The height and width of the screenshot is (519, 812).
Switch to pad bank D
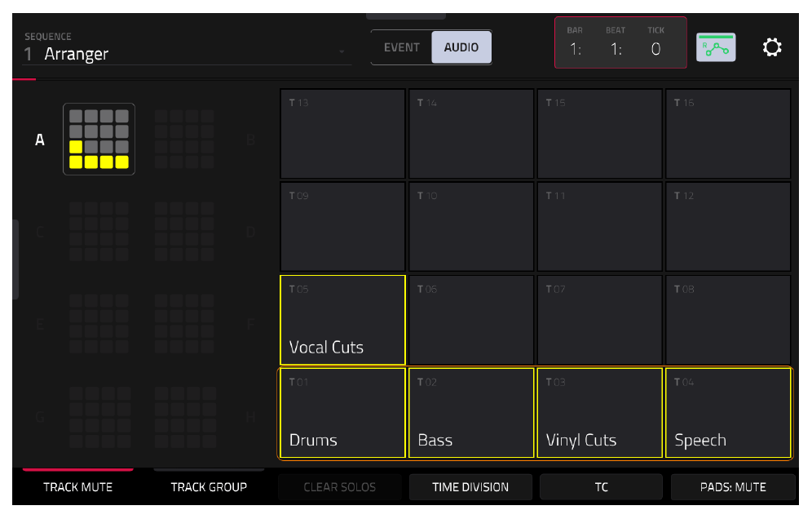coord(184,231)
